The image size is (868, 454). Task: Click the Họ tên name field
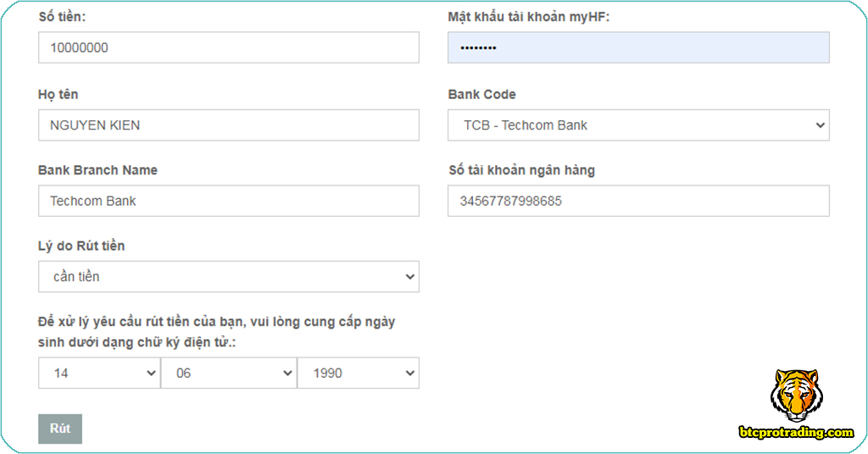point(229,125)
